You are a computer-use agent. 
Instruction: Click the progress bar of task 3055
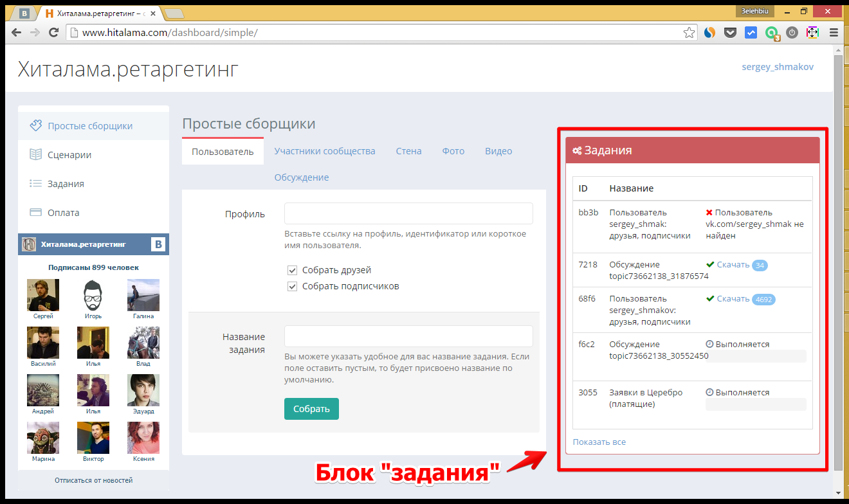click(756, 404)
